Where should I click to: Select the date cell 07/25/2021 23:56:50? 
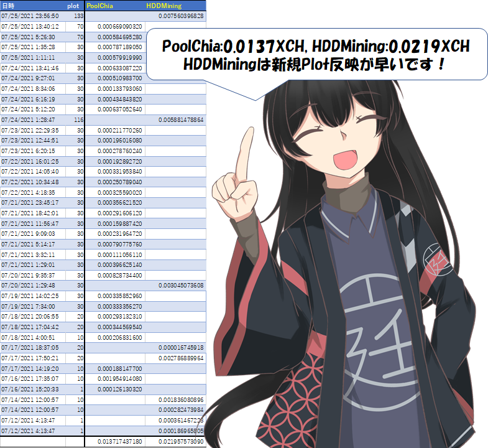point(30,16)
